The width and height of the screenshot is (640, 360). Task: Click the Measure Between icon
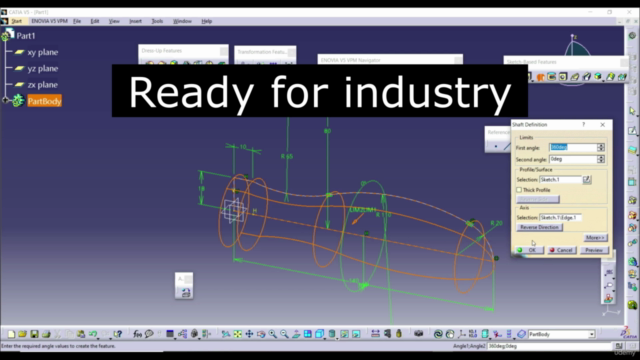coord(376,334)
